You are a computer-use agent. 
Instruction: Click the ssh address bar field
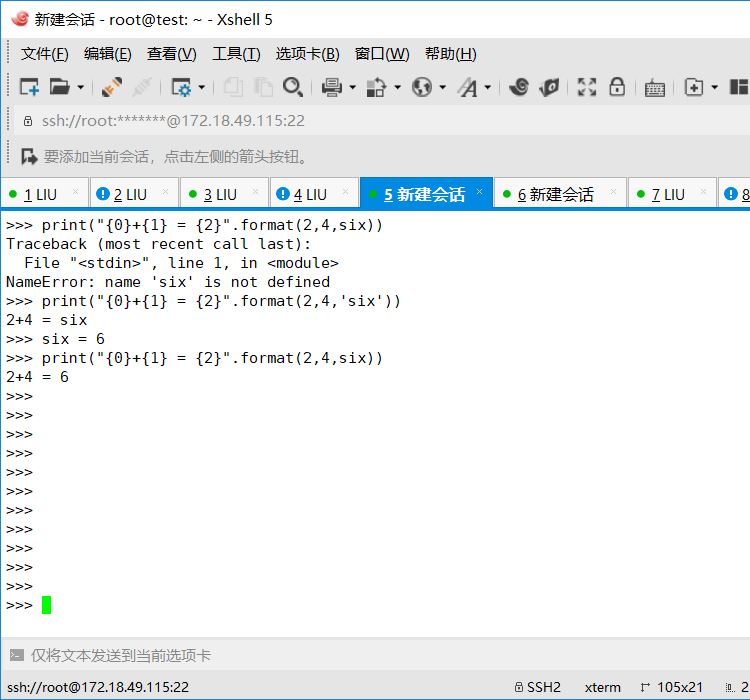[x=383, y=121]
